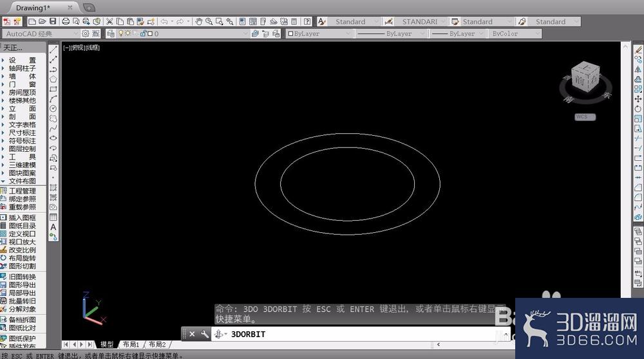The width and height of the screenshot is (644, 359).
Task: Select the Arc draw tool
Action: coord(53,99)
